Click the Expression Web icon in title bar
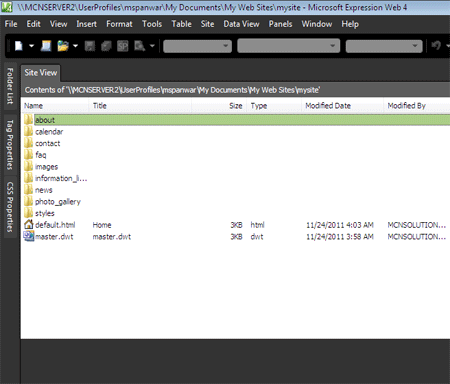 coord(7,7)
